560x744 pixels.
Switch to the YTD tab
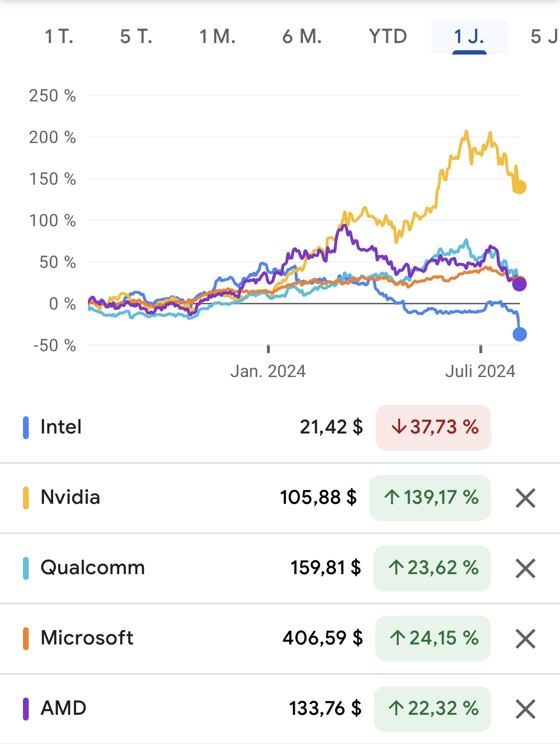click(388, 37)
